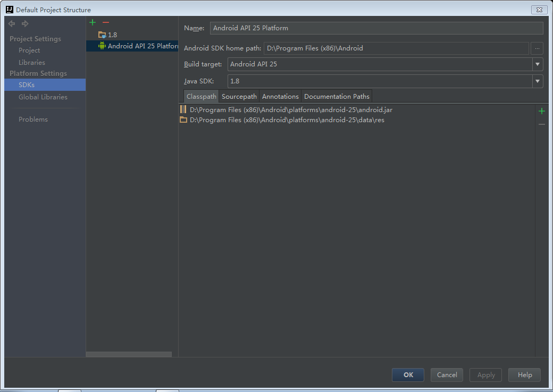Open Global Libraries settings

click(43, 97)
